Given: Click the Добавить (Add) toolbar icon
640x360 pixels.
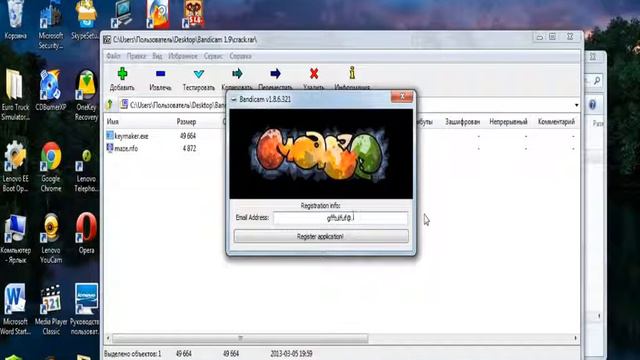Looking at the screenshot, I should [x=122, y=74].
